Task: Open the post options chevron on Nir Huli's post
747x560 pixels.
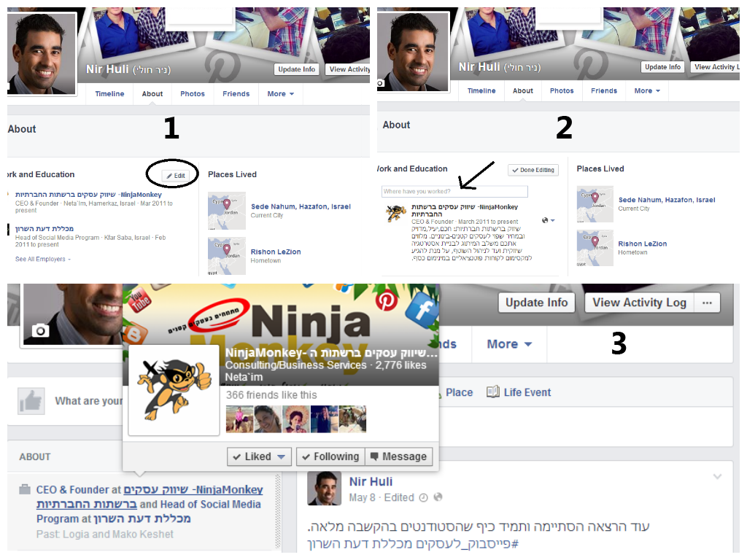Action: pos(718,476)
